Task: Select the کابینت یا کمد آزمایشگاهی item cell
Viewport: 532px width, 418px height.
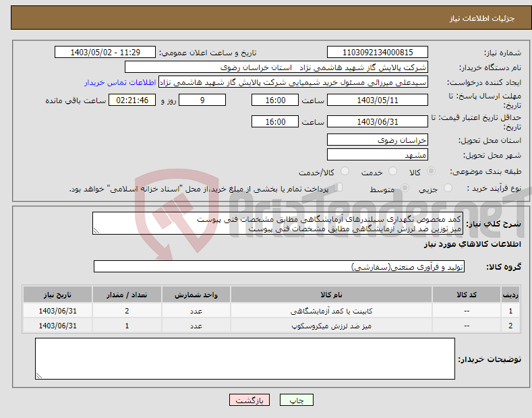Action: coord(331,311)
